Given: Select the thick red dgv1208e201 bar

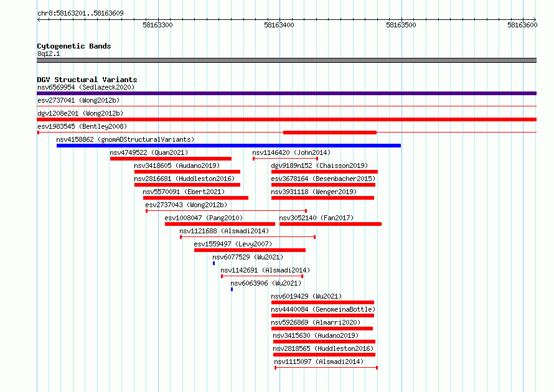Looking at the screenshot, I should click(286, 119).
